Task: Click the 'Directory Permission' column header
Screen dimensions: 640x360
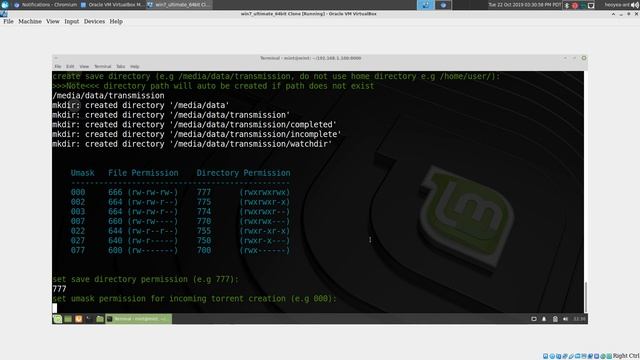Action: 243,173
